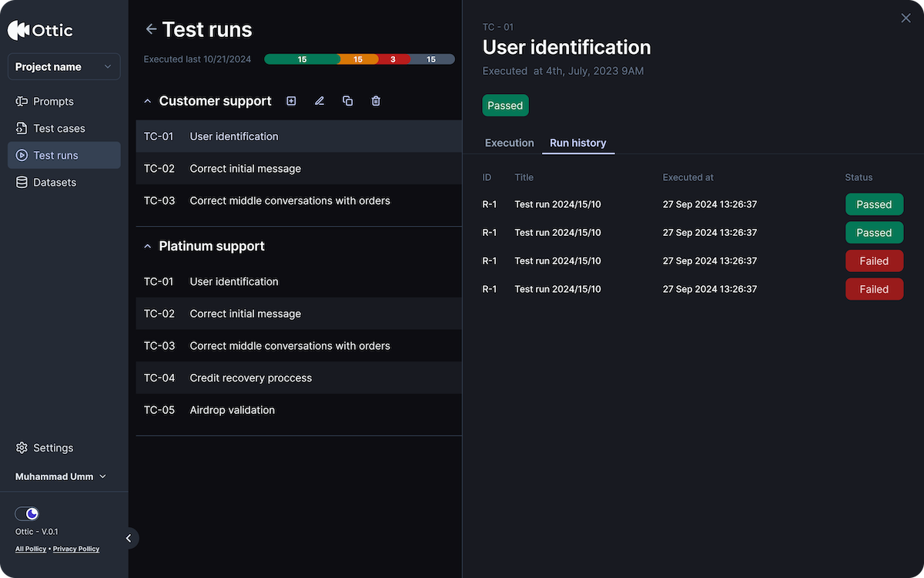Toggle the dark mode switch
The width and height of the screenshot is (924, 578).
click(27, 514)
